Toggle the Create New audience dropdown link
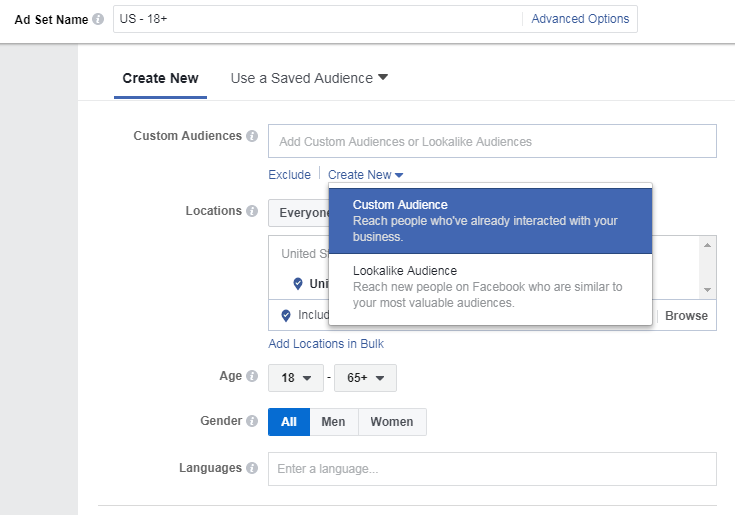 [x=365, y=175]
